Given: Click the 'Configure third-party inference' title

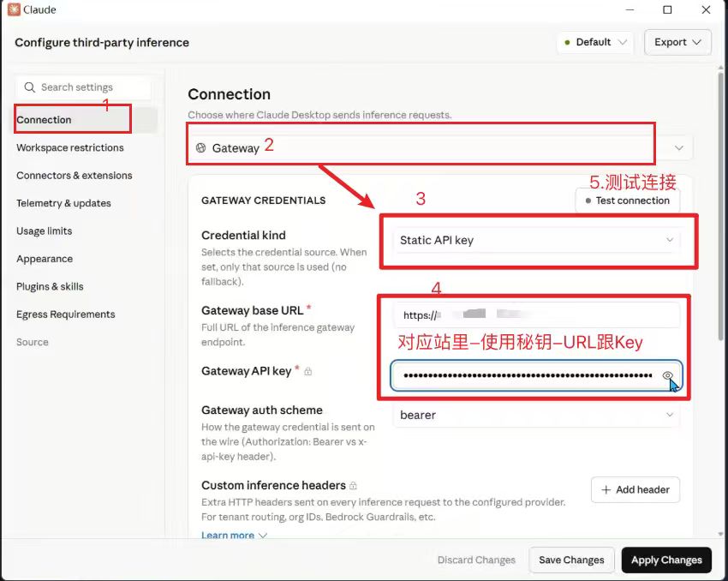Looking at the screenshot, I should pyautogui.click(x=102, y=43).
